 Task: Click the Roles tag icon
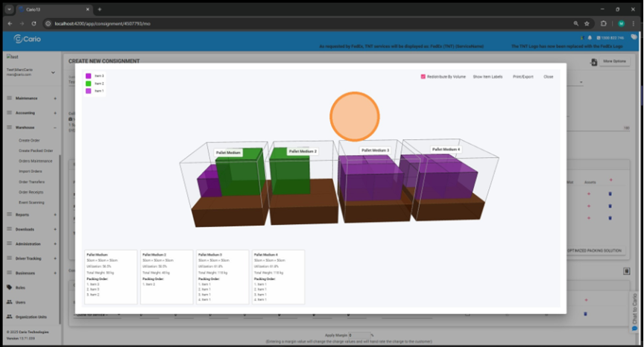pos(8,287)
